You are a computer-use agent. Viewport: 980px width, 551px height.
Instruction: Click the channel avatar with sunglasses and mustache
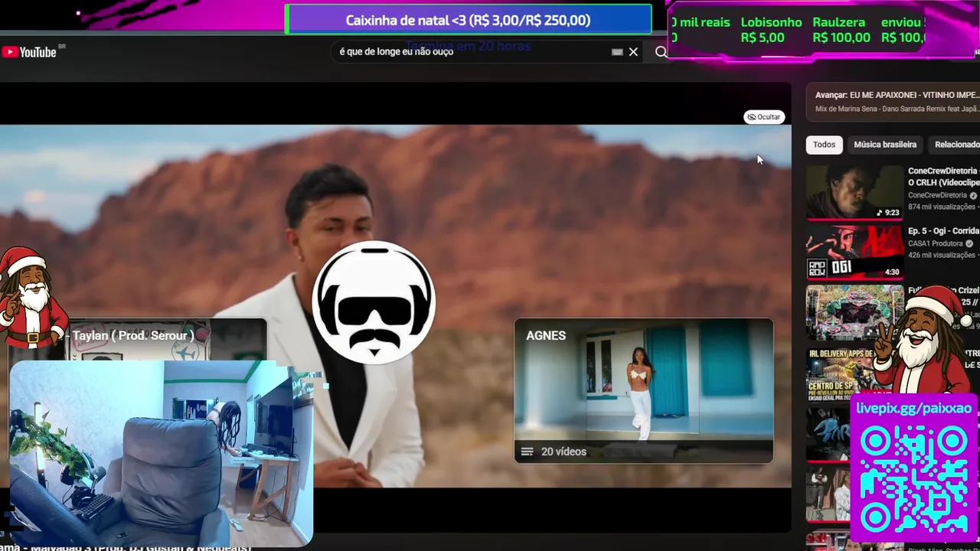[374, 301]
